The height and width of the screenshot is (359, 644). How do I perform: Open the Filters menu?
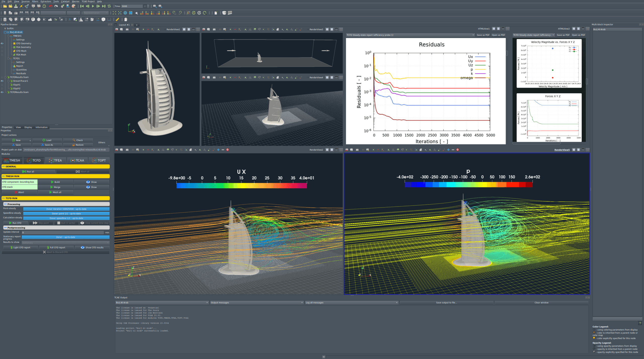point(35,2)
